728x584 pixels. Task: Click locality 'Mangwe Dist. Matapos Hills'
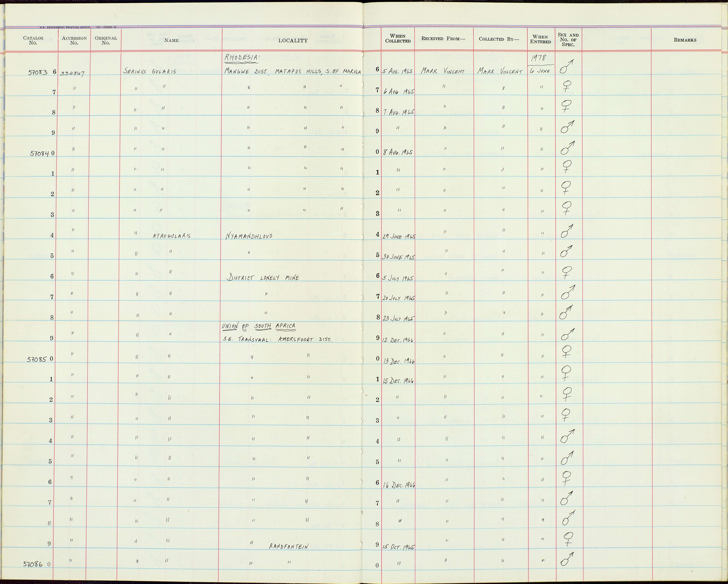click(x=273, y=71)
